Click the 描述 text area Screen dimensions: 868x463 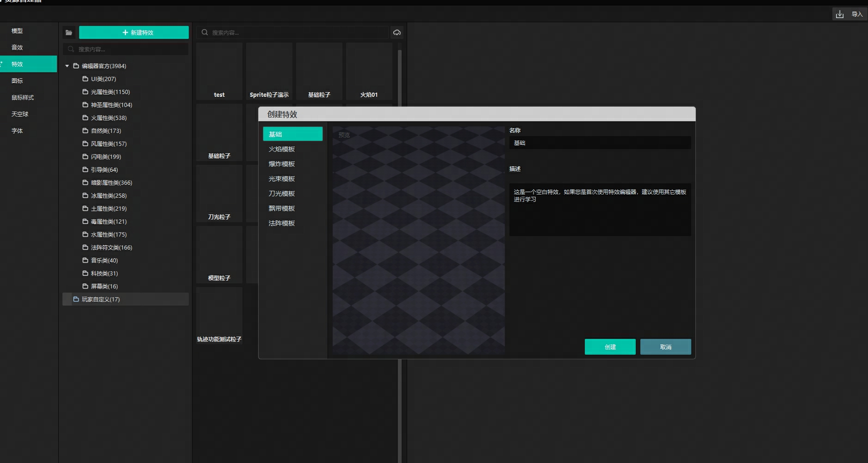tap(600, 210)
